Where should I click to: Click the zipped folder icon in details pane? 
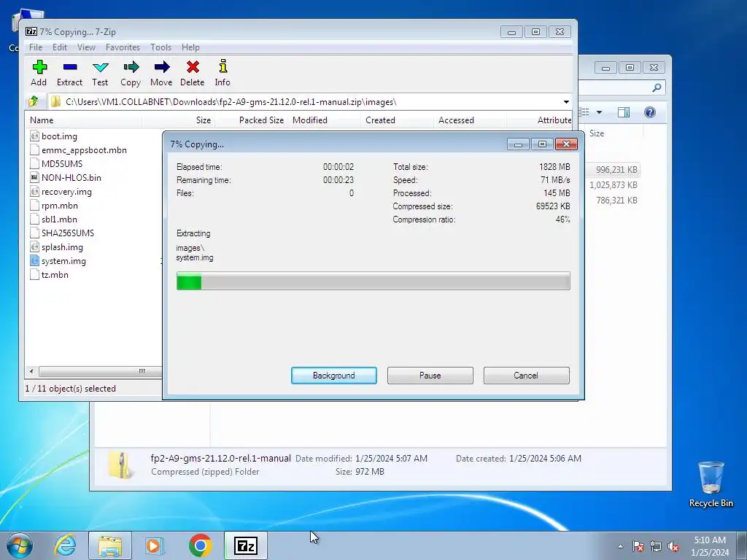[120, 464]
